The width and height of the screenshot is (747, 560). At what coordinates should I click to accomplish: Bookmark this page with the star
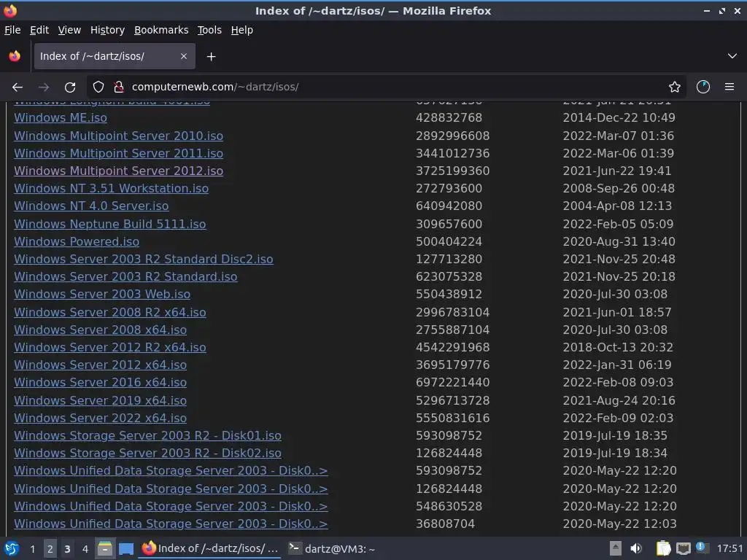(x=674, y=87)
